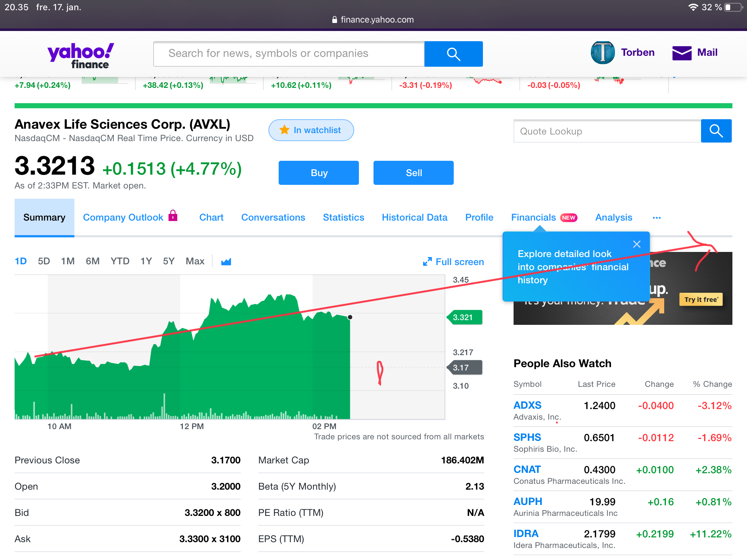The width and height of the screenshot is (747, 560).
Task: Click the +10.62 (+0.11%) index ticker
Action: (x=301, y=85)
